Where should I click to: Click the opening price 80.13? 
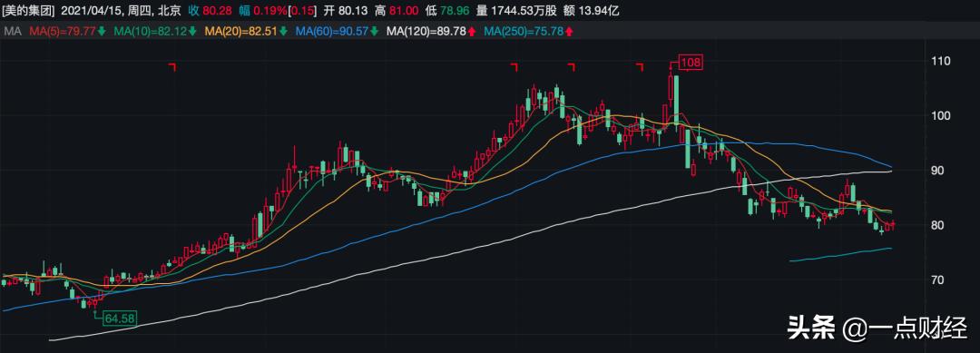[353, 11]
